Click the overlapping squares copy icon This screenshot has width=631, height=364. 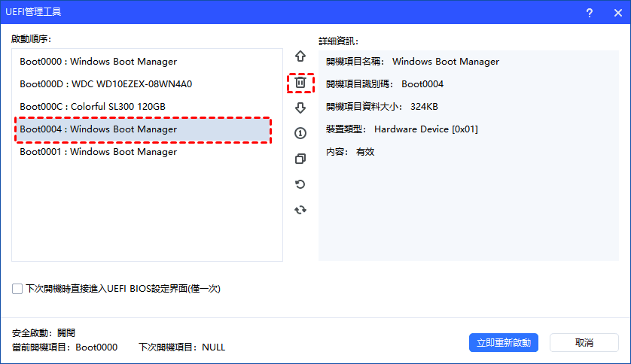300,159
